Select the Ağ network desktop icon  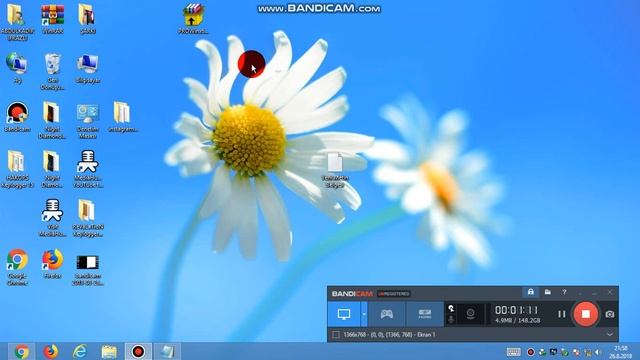17,68
